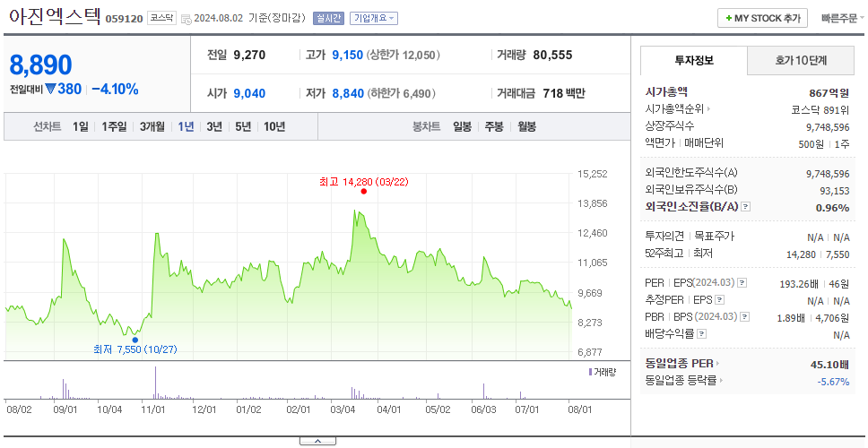Click the 액면가 value 500원

(x=812, y=143)
